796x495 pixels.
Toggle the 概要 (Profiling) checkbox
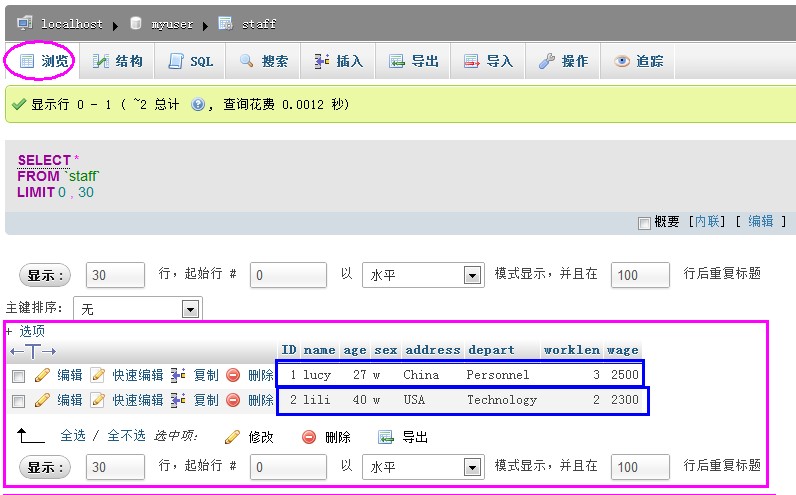point(644,223)
